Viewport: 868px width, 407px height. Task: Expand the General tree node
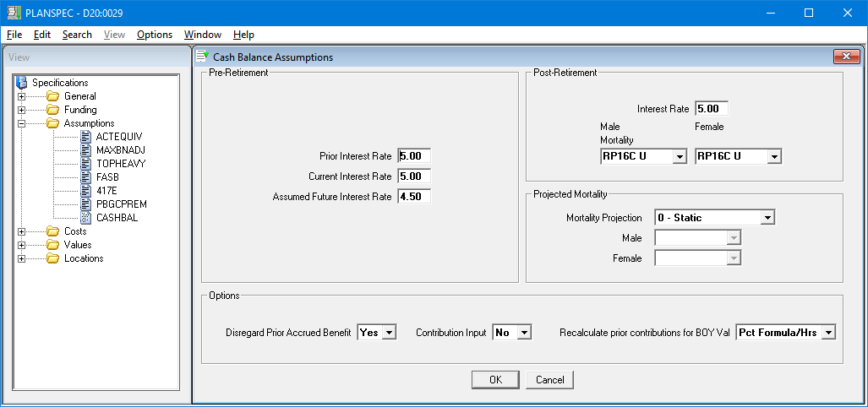pos(22,96)
